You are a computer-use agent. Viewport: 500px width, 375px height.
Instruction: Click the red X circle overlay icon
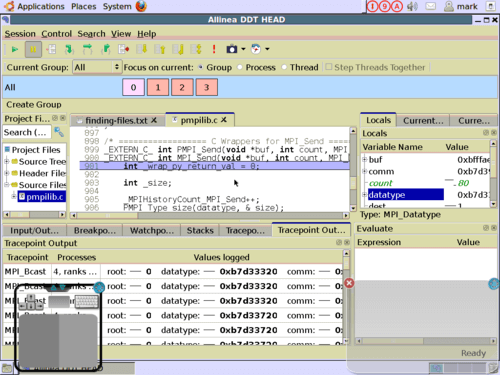349,283
